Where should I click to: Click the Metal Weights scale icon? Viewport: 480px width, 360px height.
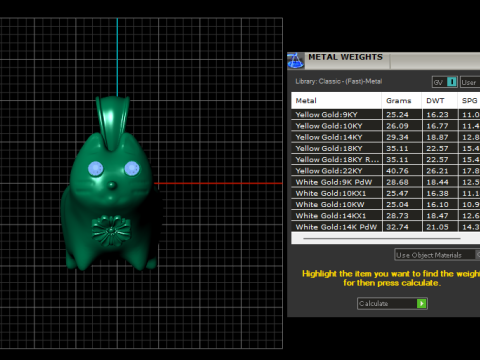pos(295,61)
